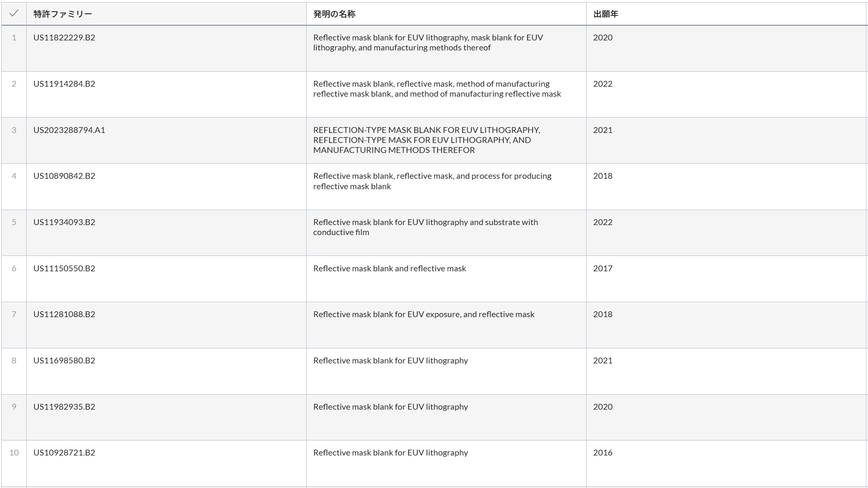The image size is (868, 488).
Task: Open patent US11934093.B2
Action: pos(64,222)
